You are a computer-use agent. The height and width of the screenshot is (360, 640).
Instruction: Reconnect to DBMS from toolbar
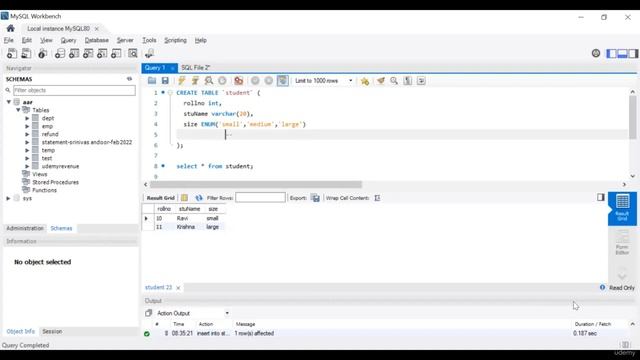[x=149, y=53]
